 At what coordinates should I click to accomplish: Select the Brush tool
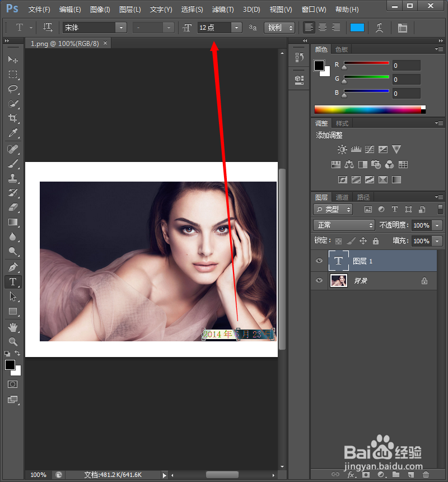(x=12, y=164)
